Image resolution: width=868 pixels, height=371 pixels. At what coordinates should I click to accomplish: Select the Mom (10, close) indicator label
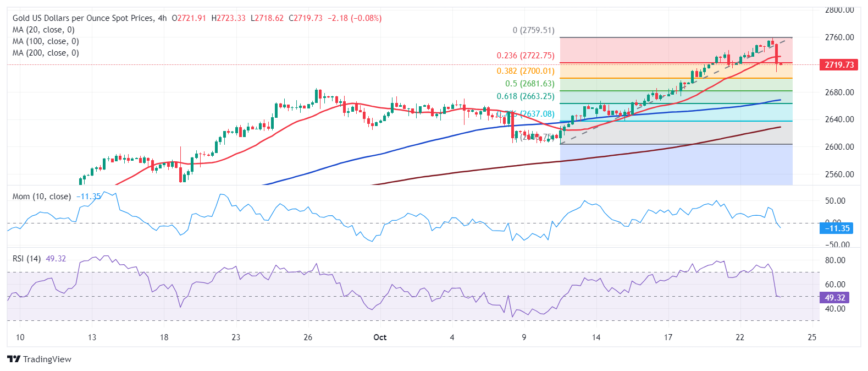42,197
